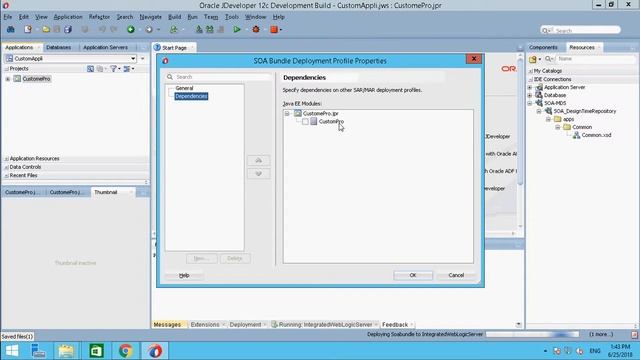Click the Debug bug icon
Viewport: 640px width, 360px height.
point(256,29)
